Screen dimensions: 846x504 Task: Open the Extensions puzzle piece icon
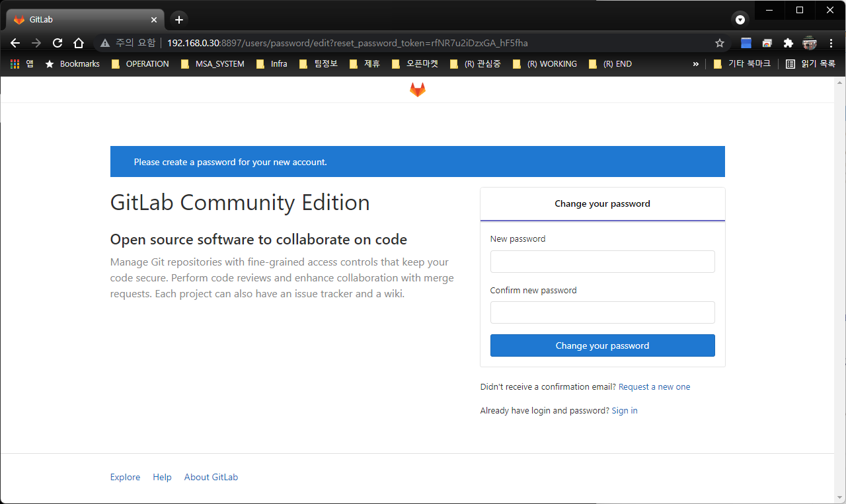788,43
